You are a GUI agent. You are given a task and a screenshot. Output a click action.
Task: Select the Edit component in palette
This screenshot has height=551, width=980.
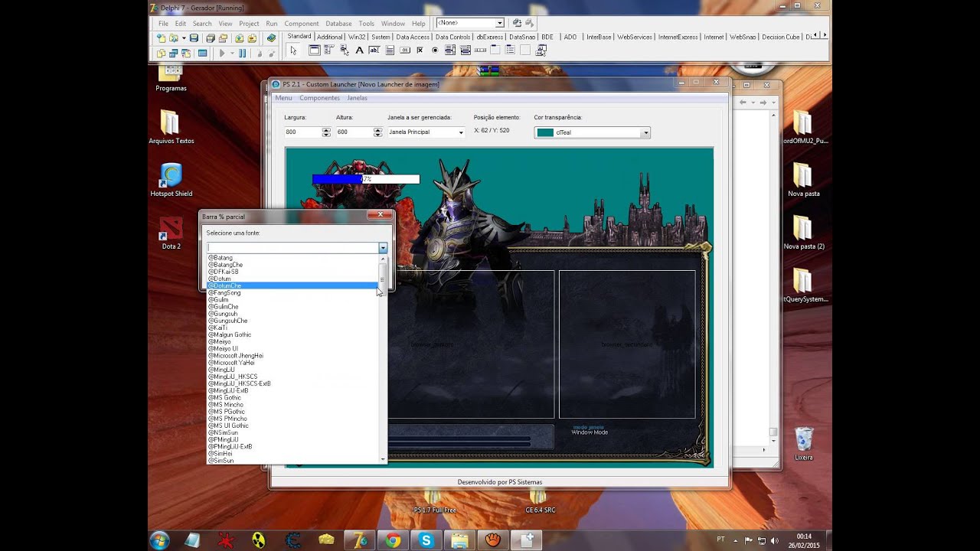374,50
